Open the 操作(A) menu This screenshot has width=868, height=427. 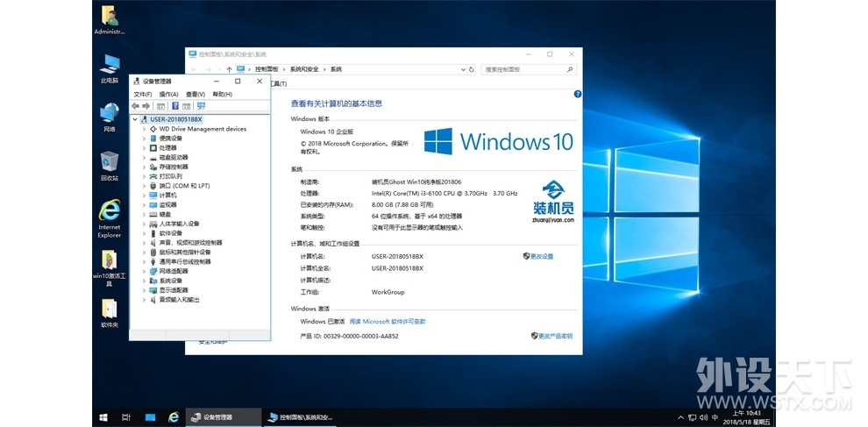click(x=169, y=94)
